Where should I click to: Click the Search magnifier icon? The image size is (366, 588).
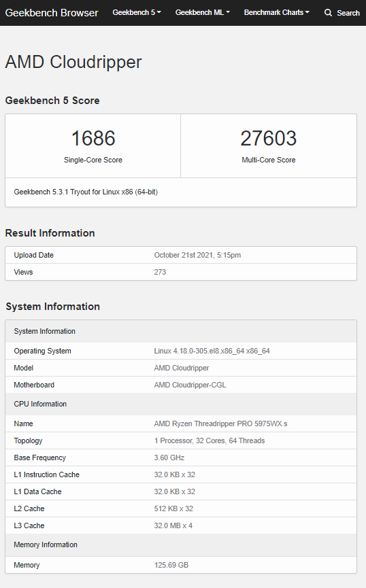click(x=328, y=13)
